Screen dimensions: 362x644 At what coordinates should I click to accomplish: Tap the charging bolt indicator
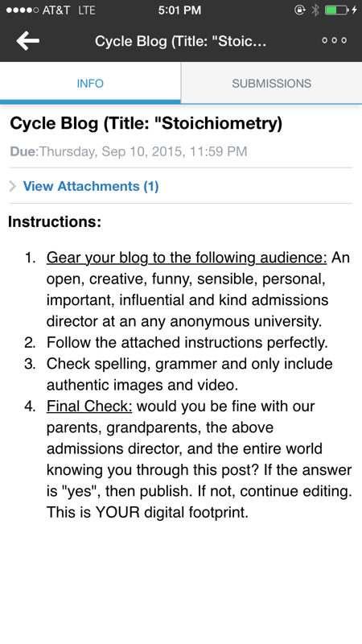(x=354, y=10)
